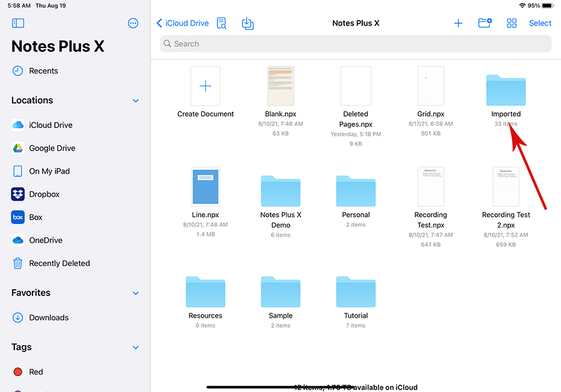Open the Line.npx notebook

tap(205, 187)
